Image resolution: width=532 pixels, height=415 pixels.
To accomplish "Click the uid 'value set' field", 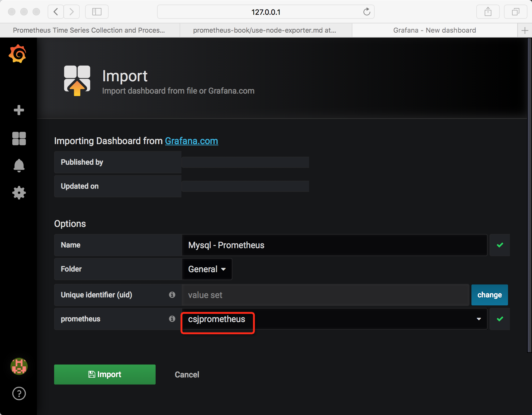I will tap(326, 295).
